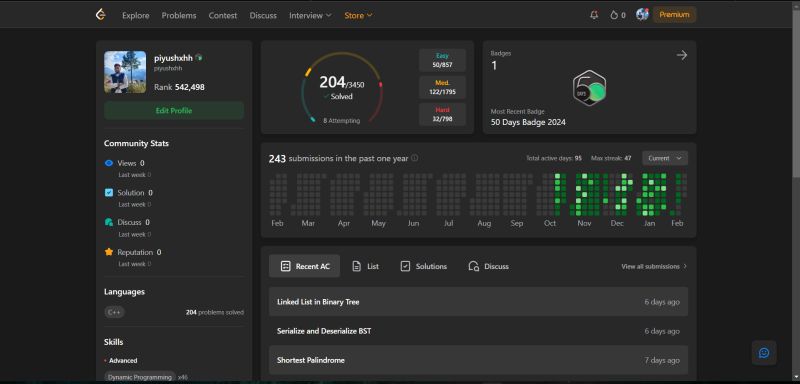Viewport: 800px width, 384px height.
Task: Click the Edit Profile button
Action: click(x=174, y=111)
